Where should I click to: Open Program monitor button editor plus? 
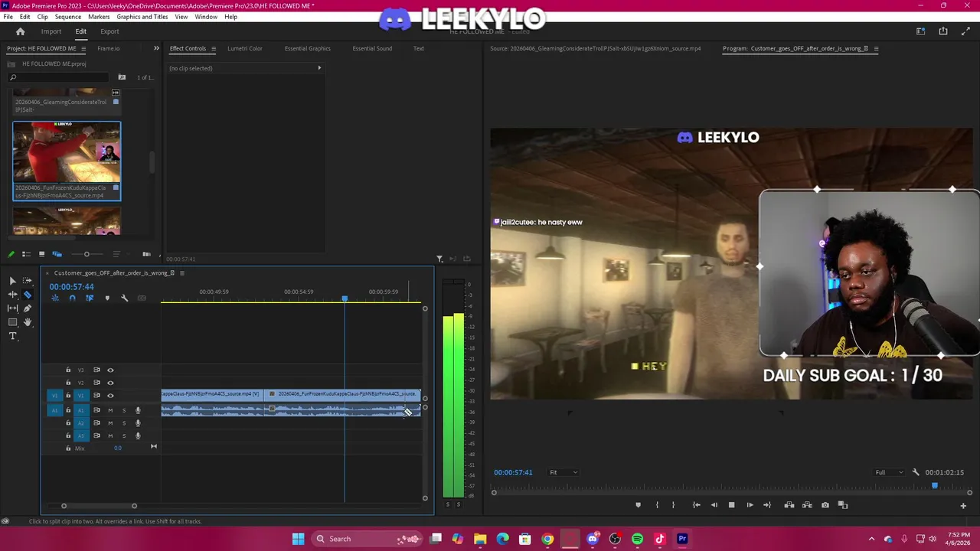963,505
